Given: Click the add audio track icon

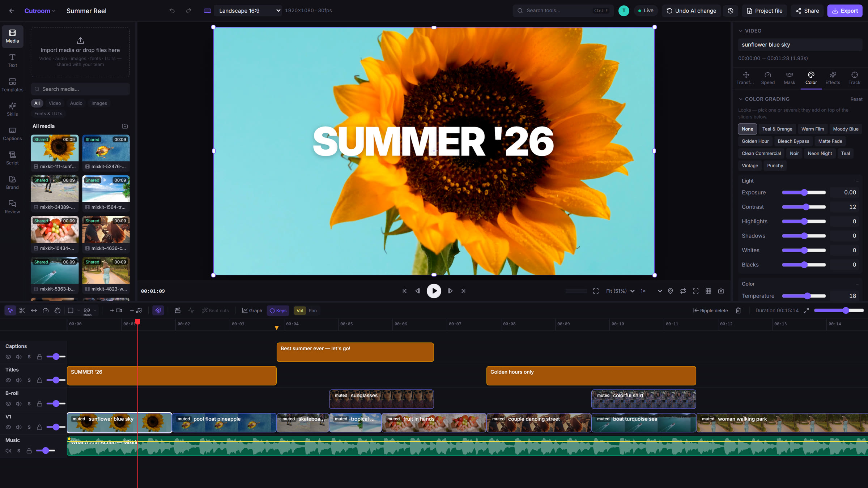Looking at the screenshot, I should 136,311.
